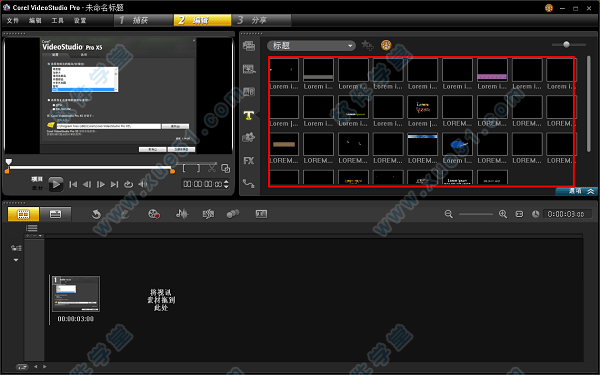Screen dimensions: 600x375
Task: Adjust the thumbnail size slider
Action: click(566, 45)
